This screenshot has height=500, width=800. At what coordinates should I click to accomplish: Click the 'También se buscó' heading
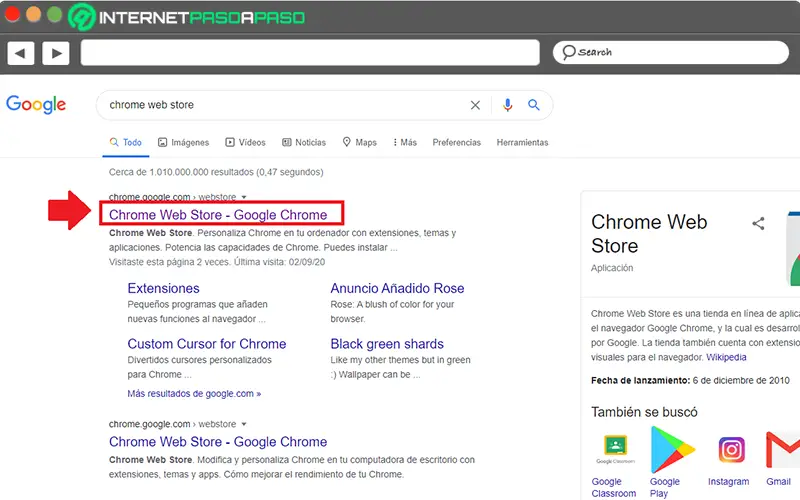(644, 412)
